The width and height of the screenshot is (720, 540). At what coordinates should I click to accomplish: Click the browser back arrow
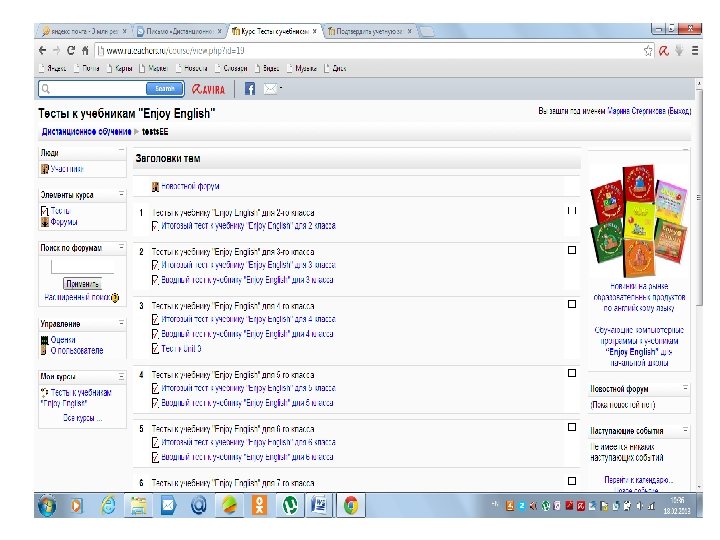(43, 51)
